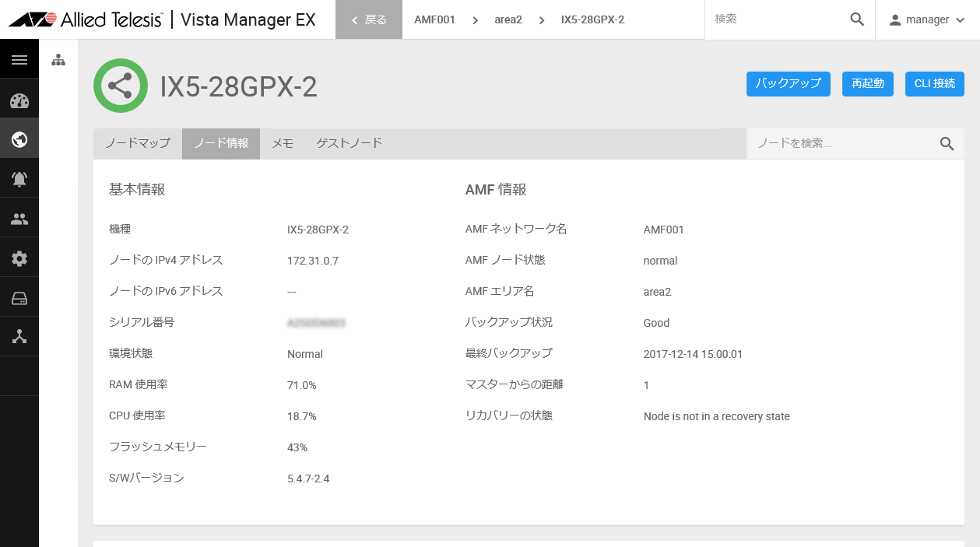980x547 pixels.
Task: Click the AMF area name value area2
Action: tap(657, 292)
